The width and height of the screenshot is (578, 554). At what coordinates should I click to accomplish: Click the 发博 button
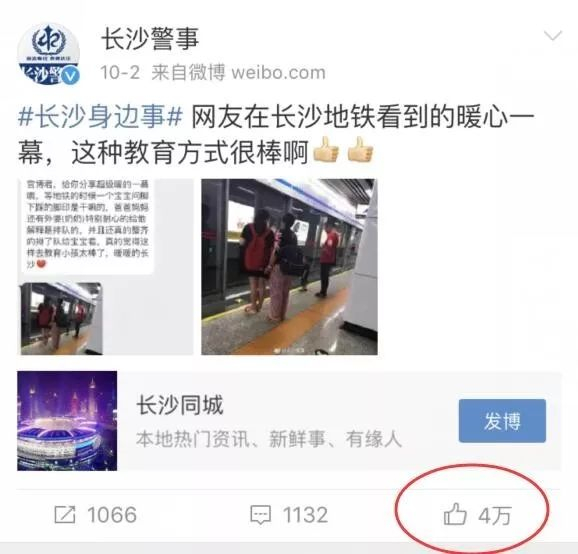pos(502,421)
